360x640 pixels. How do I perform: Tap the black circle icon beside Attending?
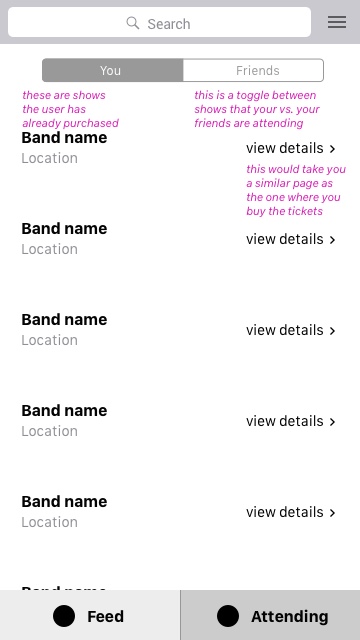(228, 616)
